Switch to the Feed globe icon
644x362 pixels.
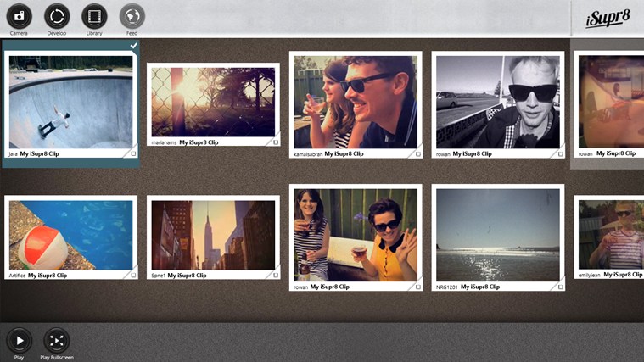132,16
